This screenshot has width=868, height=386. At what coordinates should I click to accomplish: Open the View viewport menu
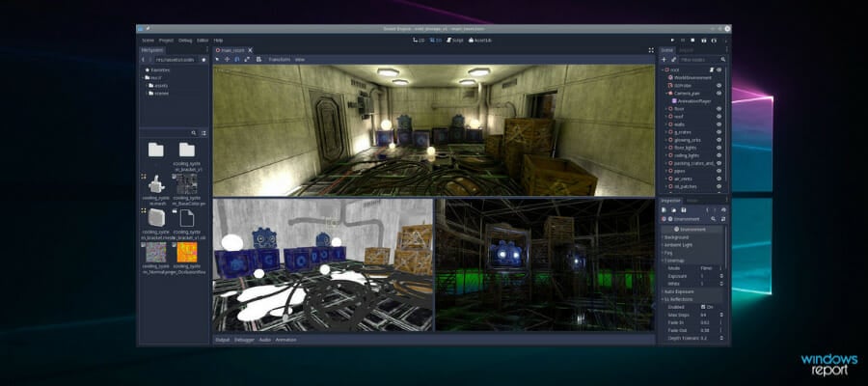click(x=300, y=59)
